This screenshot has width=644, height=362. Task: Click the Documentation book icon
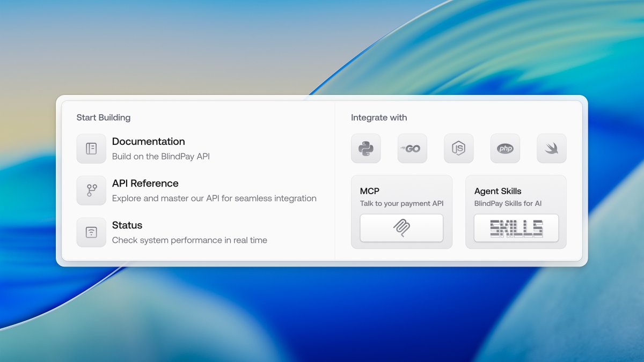91,149
